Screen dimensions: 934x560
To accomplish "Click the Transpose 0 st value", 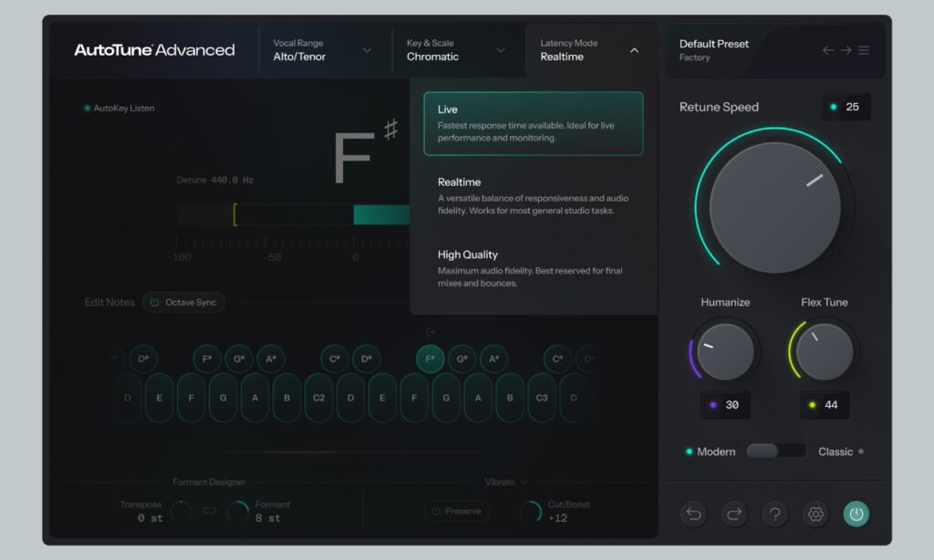I will pos(150,518).
